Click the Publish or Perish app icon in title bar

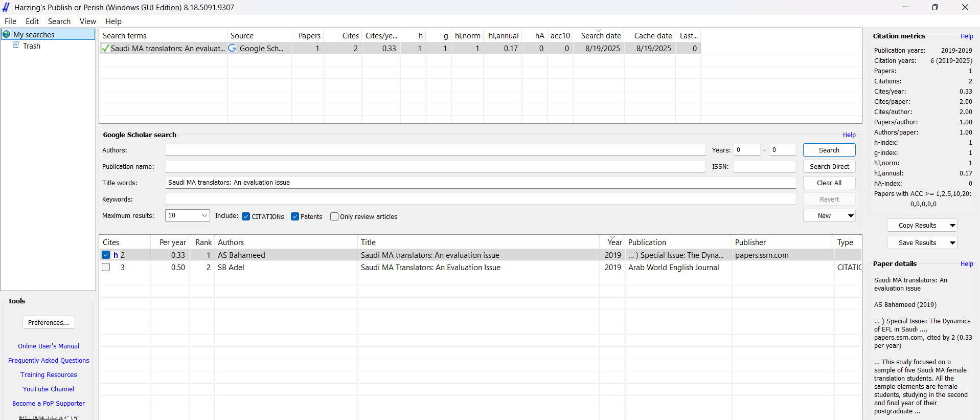pos(6,7)
